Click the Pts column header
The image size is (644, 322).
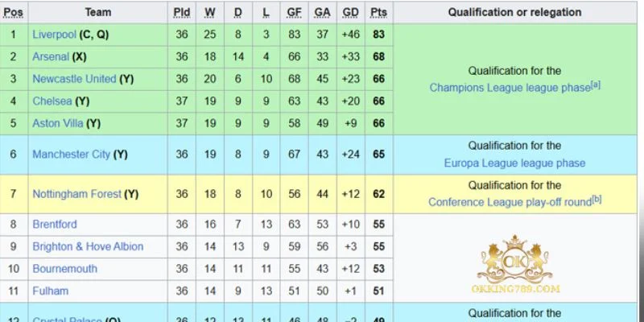click(x=378, y=12)
